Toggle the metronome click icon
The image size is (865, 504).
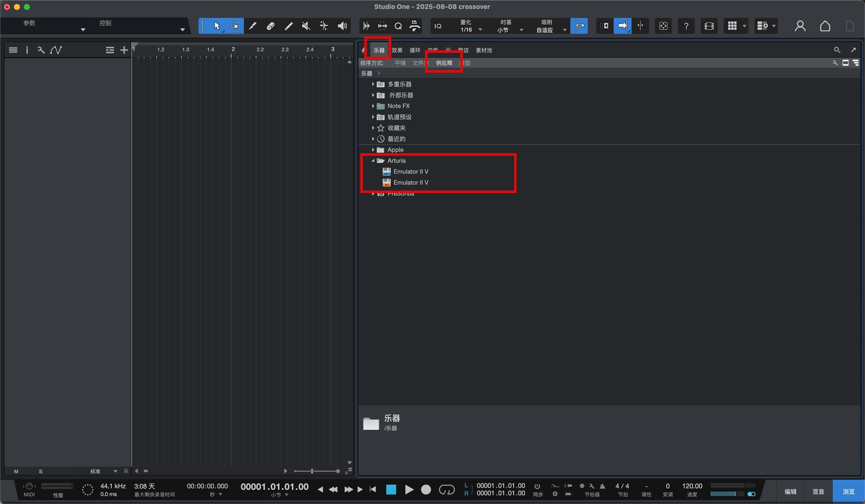tap(602, 486)
